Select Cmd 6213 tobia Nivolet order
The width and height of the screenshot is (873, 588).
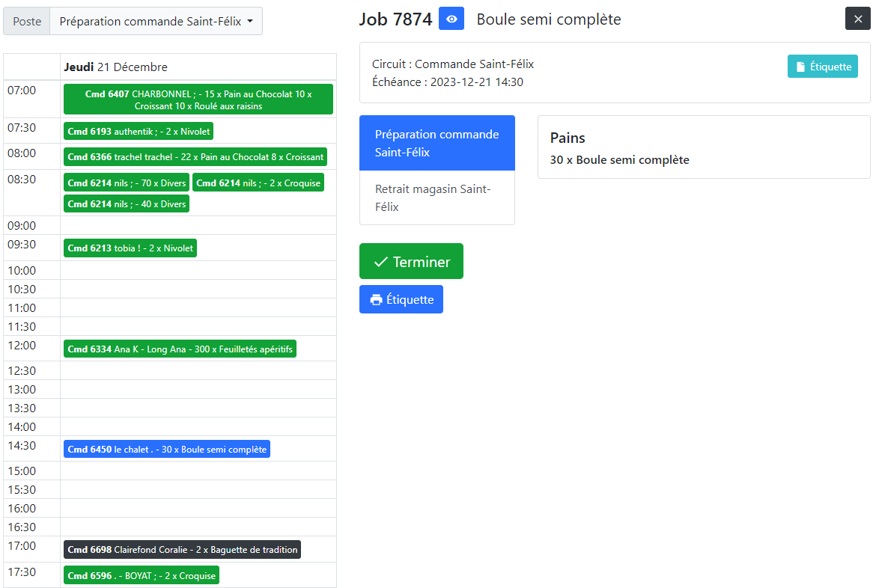click(130, 248)
